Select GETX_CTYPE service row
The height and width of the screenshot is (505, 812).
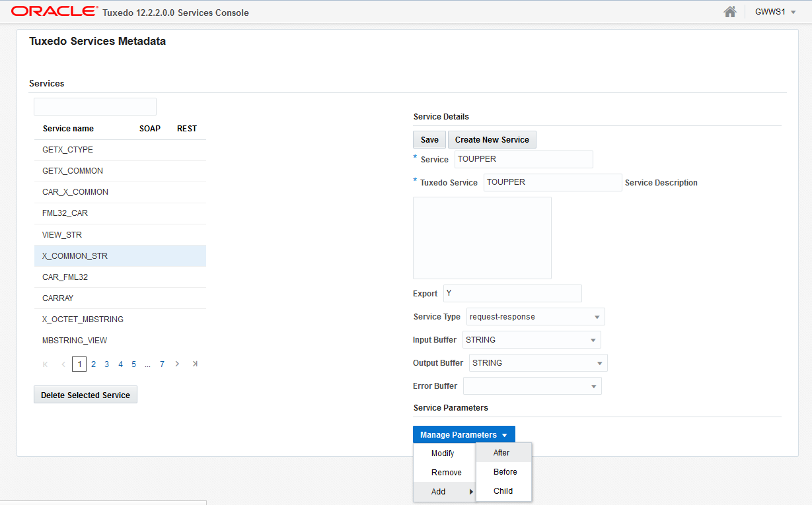pos(120,150)
